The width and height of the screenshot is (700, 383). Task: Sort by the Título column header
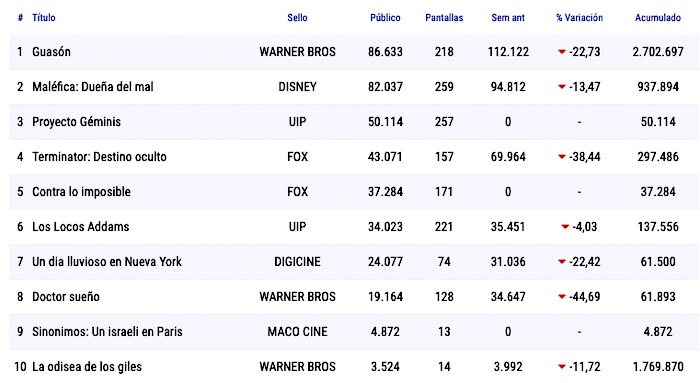[44, 17]
